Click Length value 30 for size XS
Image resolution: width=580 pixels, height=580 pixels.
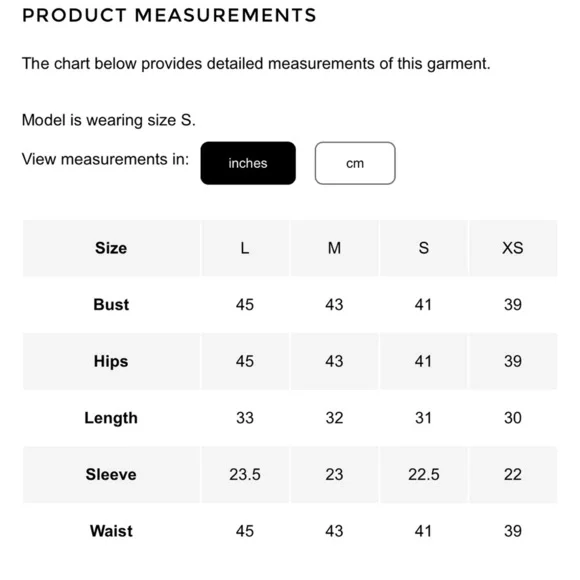[x=513, y=418]
